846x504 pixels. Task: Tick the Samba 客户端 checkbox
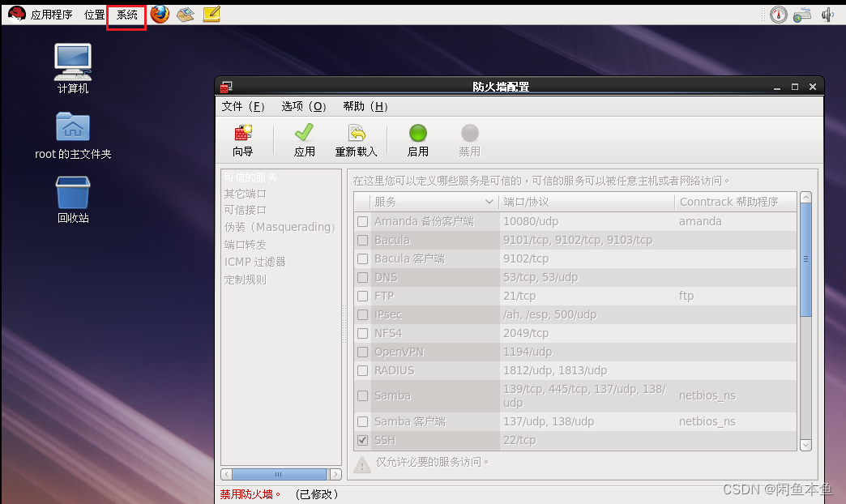click(362, 421)
